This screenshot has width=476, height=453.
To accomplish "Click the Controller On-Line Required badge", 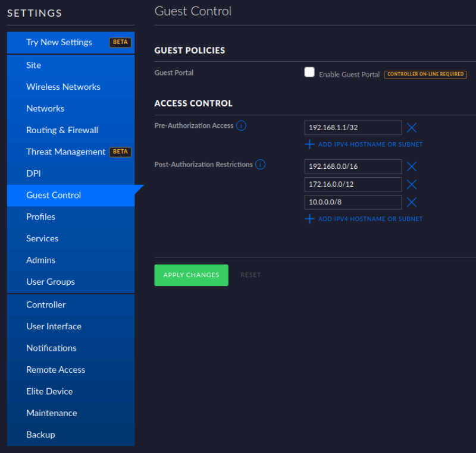I will click(x=425, y=74).
